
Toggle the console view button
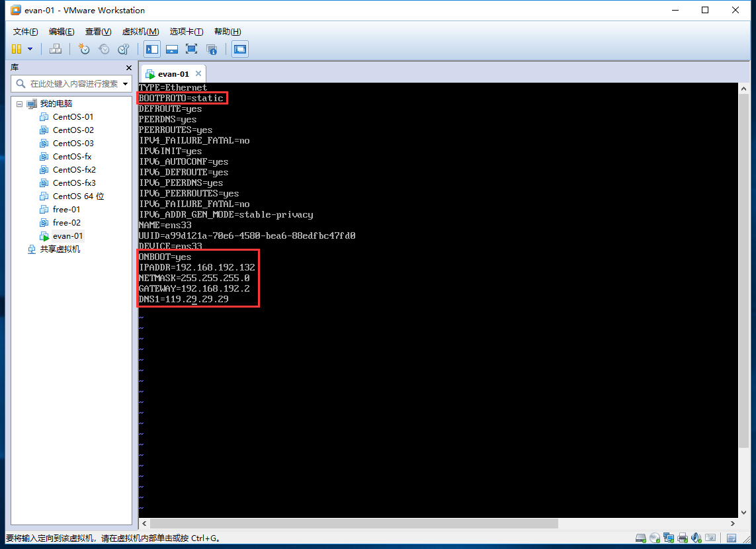tap(239, 49)
